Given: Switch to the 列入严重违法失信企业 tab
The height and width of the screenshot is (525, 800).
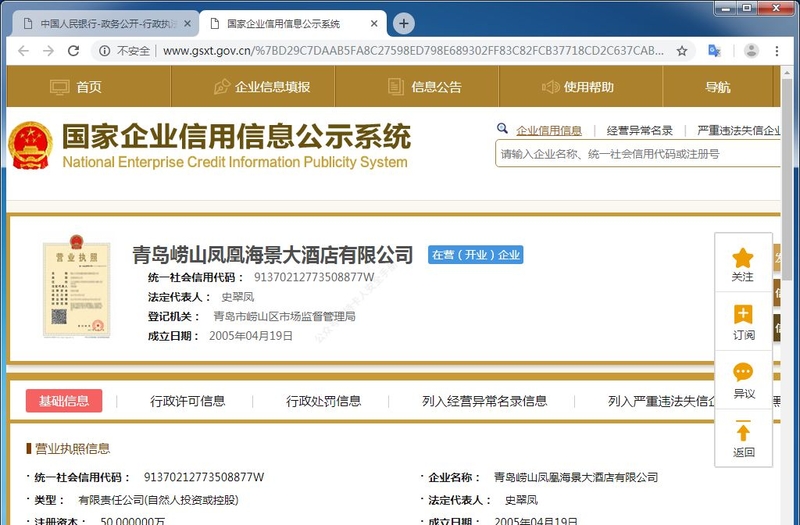Looking at the screenshot, I should (661, 401).
